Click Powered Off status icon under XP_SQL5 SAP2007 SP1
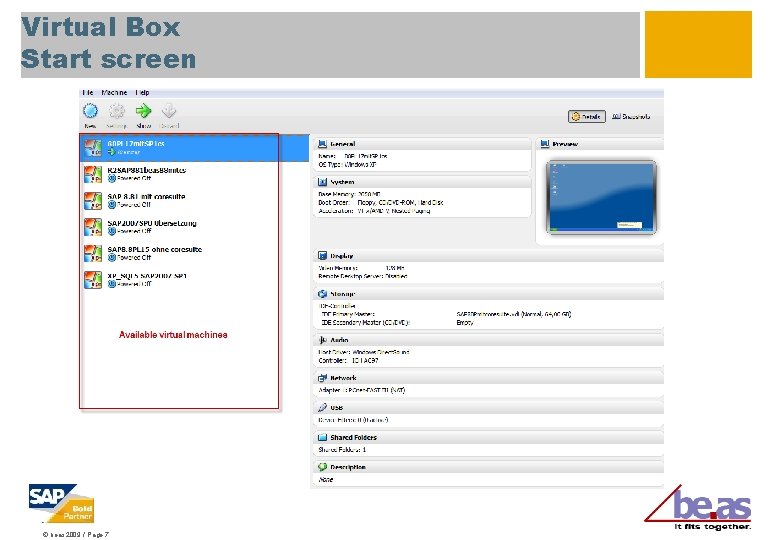 pyautogui.click(x=111, y=284)
